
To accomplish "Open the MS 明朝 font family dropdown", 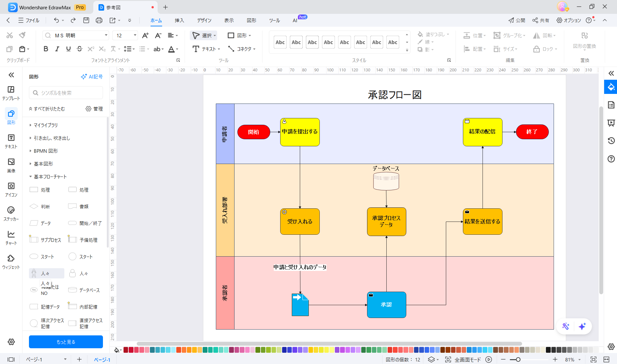I will tap(106, 35).
